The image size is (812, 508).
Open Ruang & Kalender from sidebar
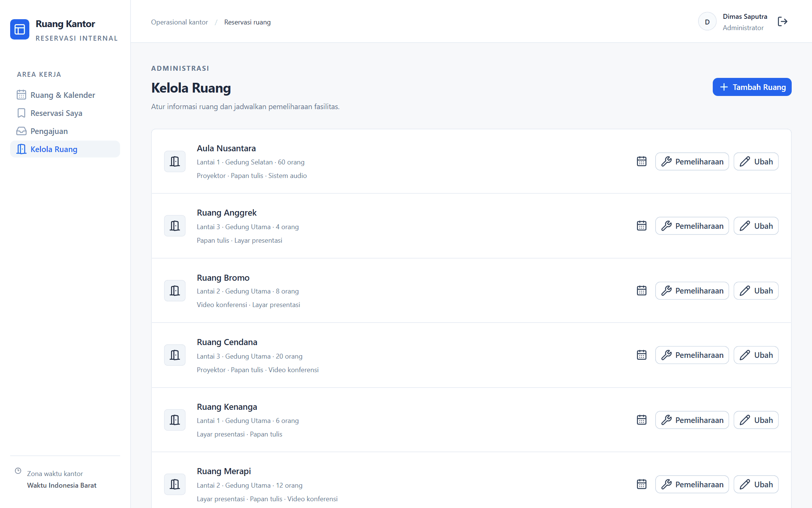pos(65,95)
